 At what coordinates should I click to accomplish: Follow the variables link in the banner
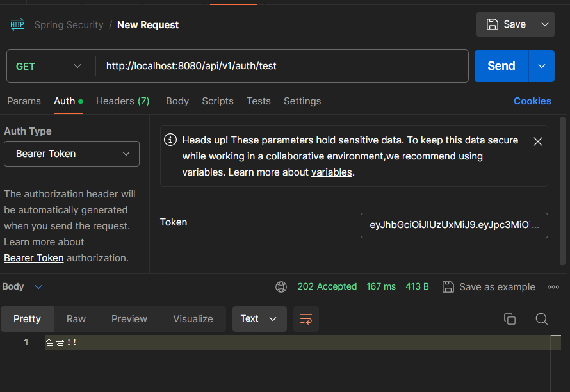[332, 172]
